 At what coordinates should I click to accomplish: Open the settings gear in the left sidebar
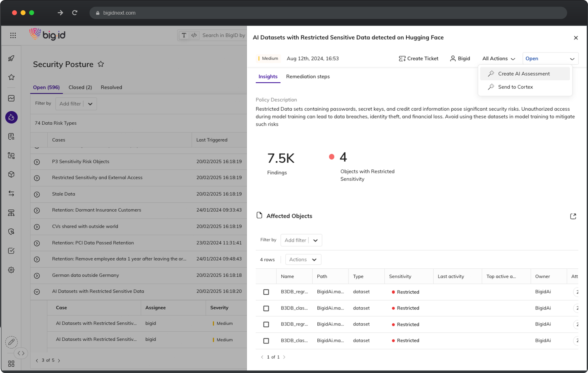tap(11, 270)
